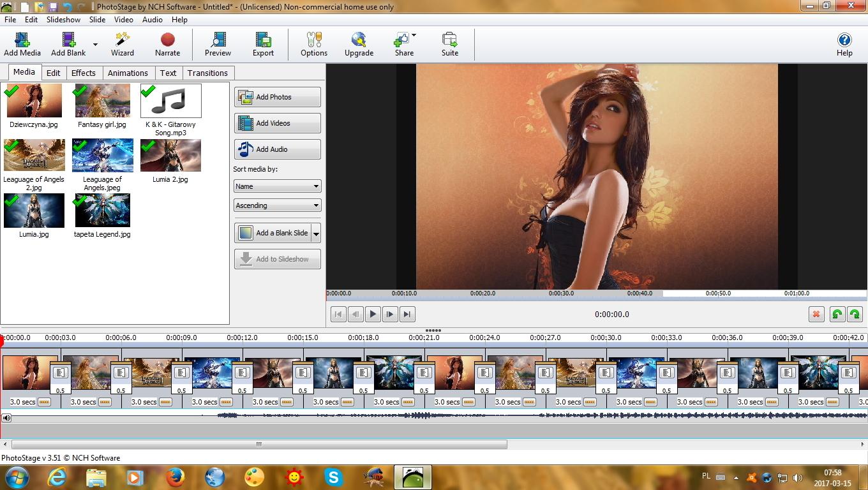
Task: Open the Slide menu
Action: click(x=97, y=20)
